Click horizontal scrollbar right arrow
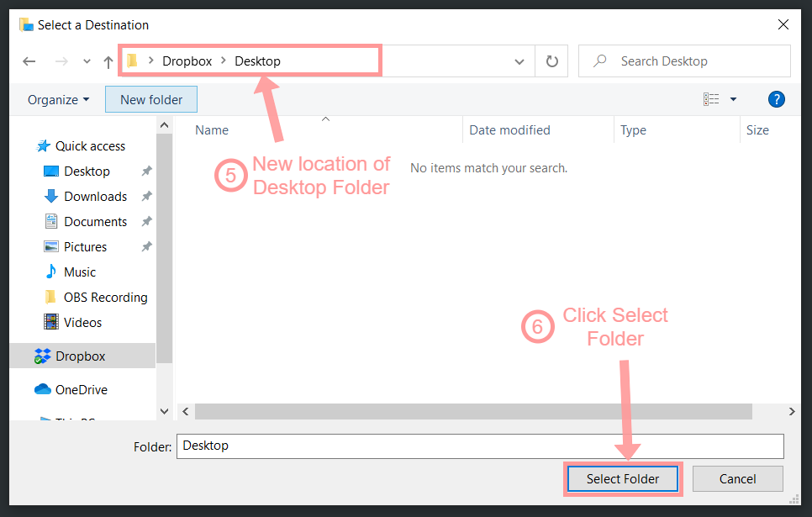The width and height of the screenshot is (812, 517). (792, 412)
